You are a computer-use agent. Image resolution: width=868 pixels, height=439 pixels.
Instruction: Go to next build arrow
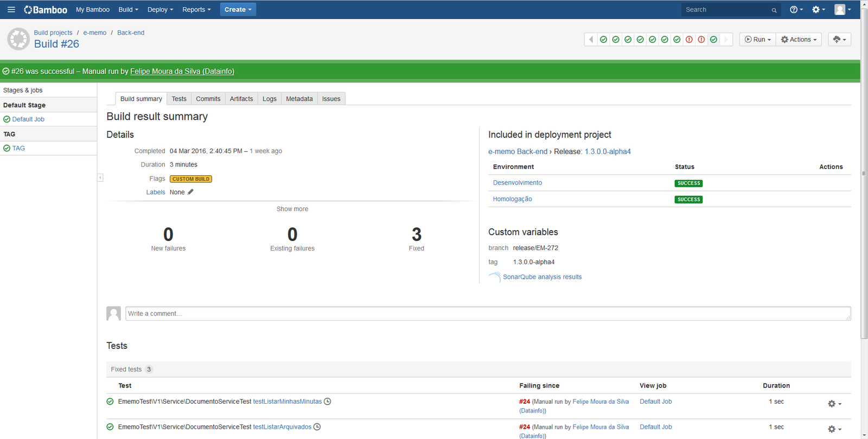(x=726, y=40)
